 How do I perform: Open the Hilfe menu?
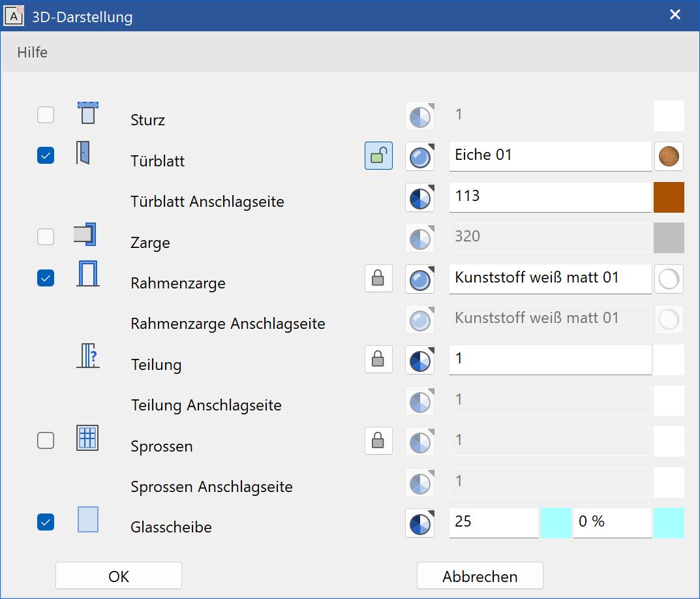click(x=32, y=52)
